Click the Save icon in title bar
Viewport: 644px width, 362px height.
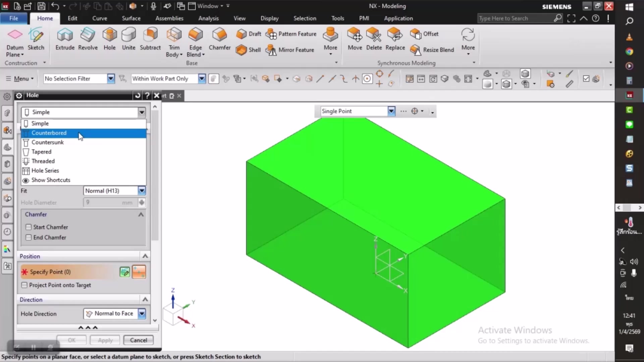(41, 6)
